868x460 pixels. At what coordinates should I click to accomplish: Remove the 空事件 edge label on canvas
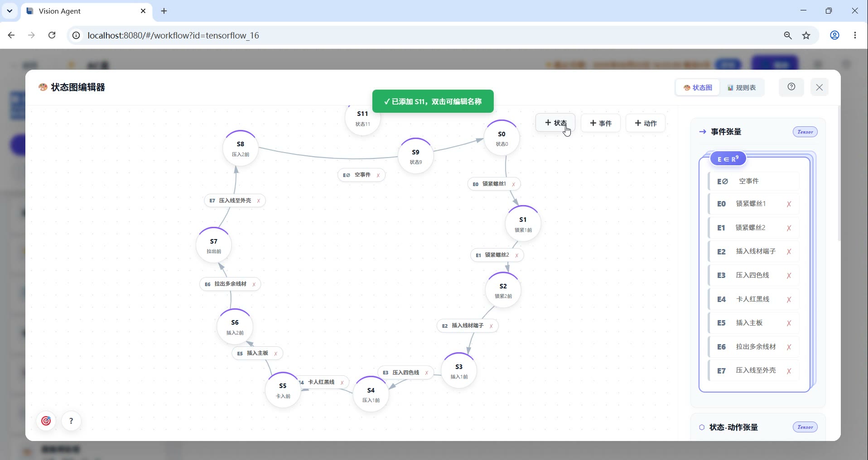coord(378,175)
